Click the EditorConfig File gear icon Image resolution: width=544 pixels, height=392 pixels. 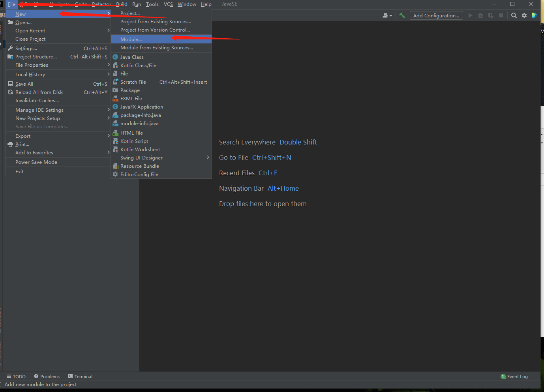(115, 174)
